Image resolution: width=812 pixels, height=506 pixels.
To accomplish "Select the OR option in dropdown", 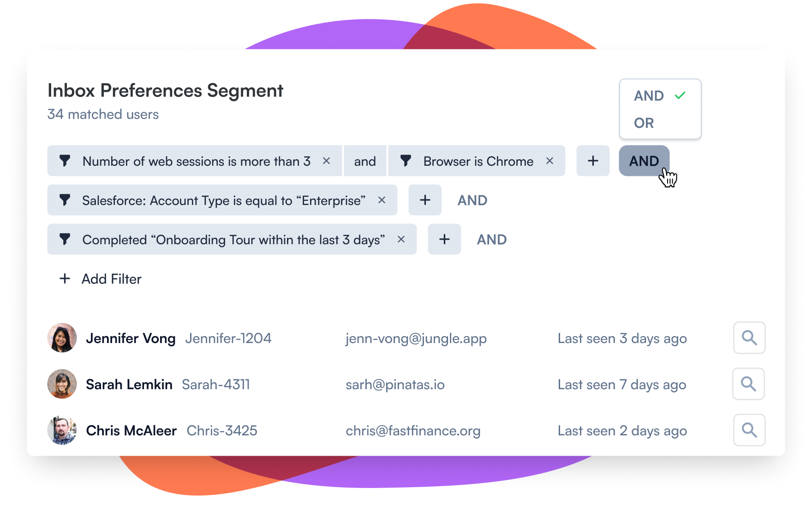I will click(644, 123).
